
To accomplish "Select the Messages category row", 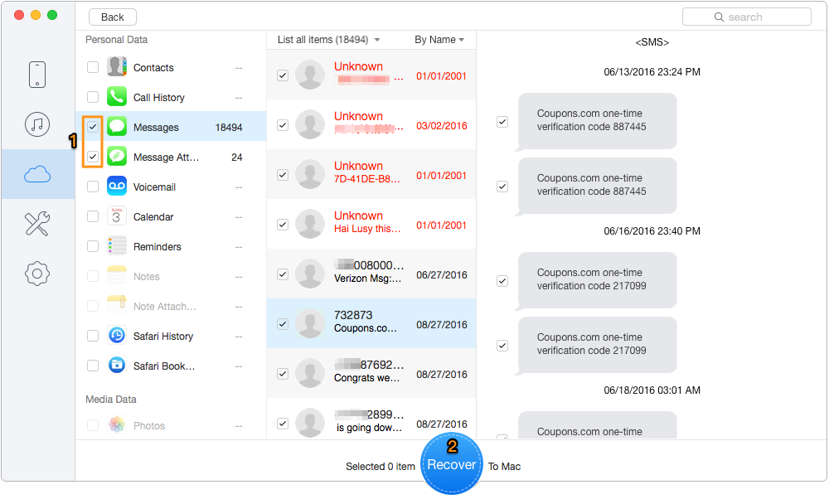I will click(x=171, y=127).
